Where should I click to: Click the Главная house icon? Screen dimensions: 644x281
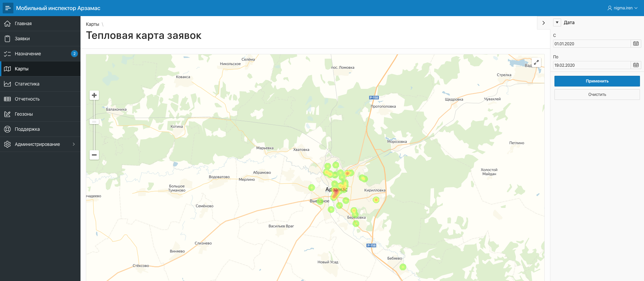(x=7, y=23)
